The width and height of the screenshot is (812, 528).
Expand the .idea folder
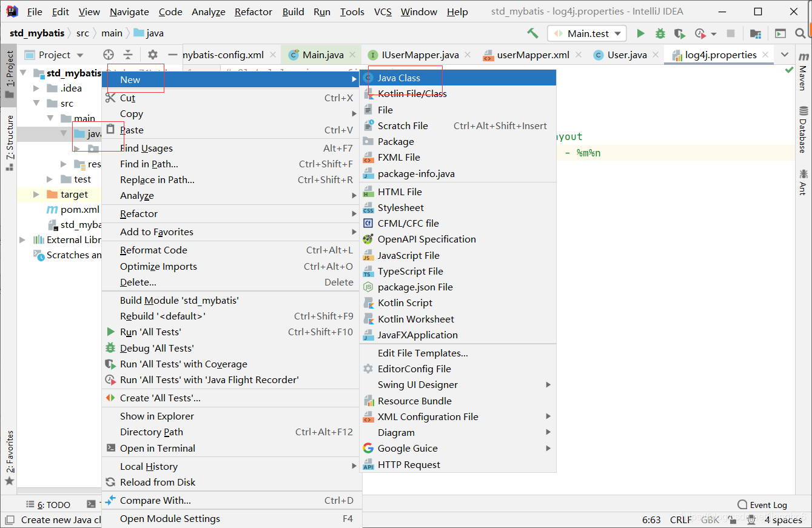pos(36,89)
